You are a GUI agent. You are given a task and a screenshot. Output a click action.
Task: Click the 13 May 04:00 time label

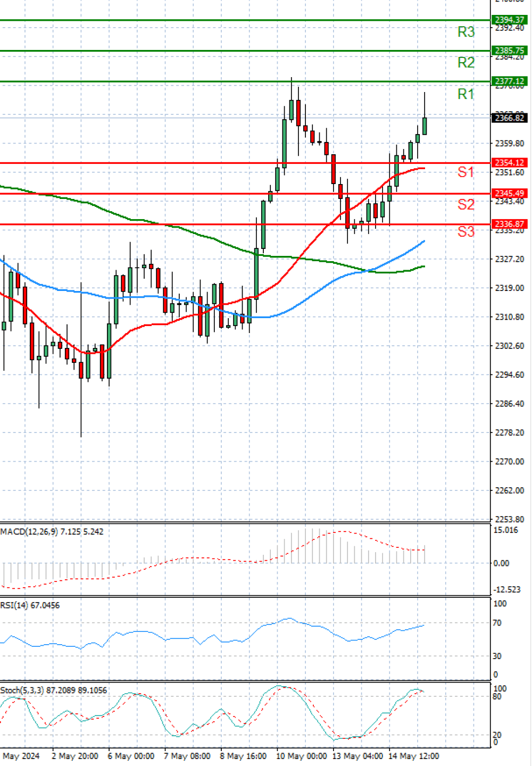click(358, 756)
